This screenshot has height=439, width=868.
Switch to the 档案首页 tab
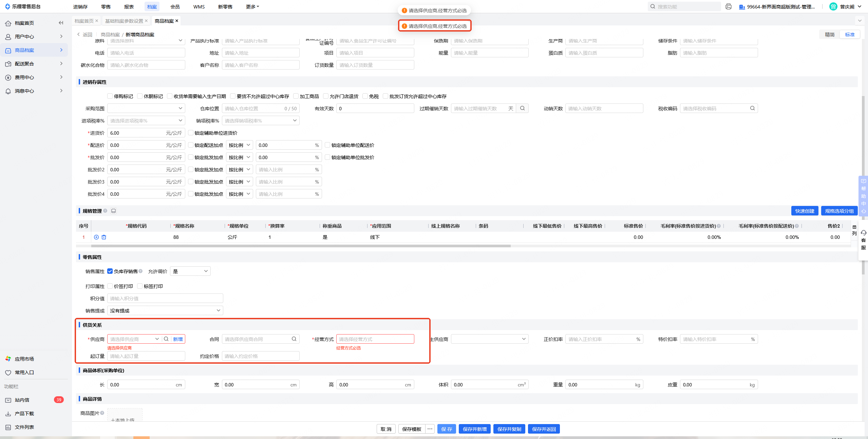pyautogui.click(x=84, y=21)
